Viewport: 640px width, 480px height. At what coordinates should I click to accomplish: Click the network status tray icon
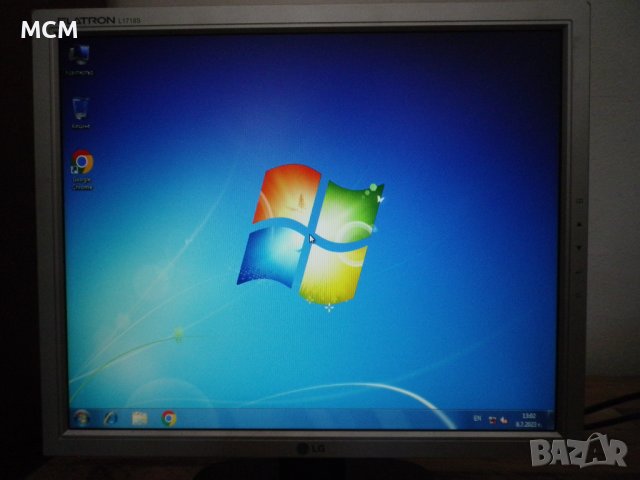pyautogui.click(x=493, y=419)
